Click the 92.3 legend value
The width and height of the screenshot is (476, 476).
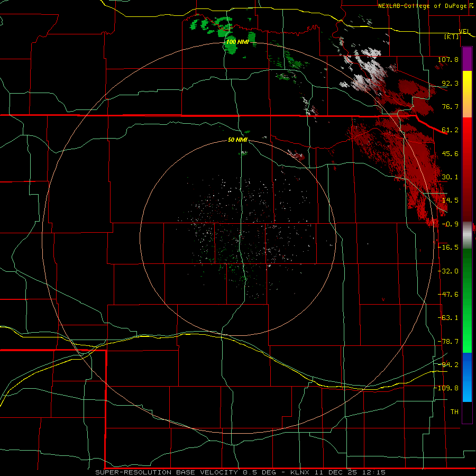pyautogui.click(x=450, y=83)
